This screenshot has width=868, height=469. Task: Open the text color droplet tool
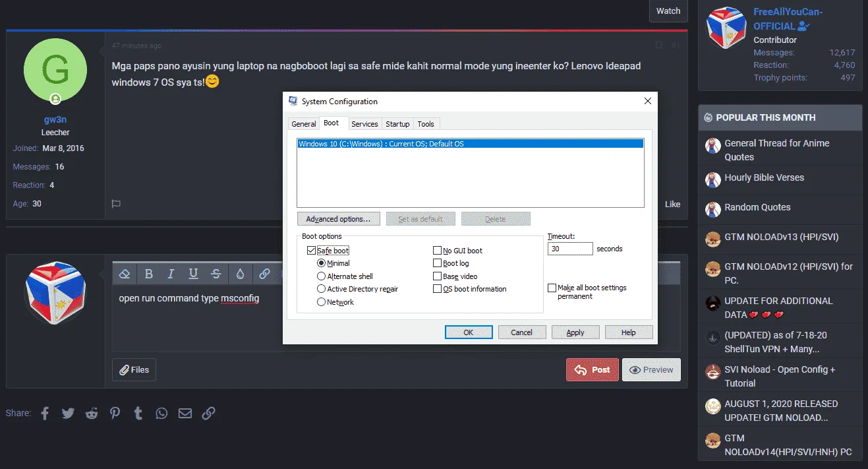tap(241, 274)
